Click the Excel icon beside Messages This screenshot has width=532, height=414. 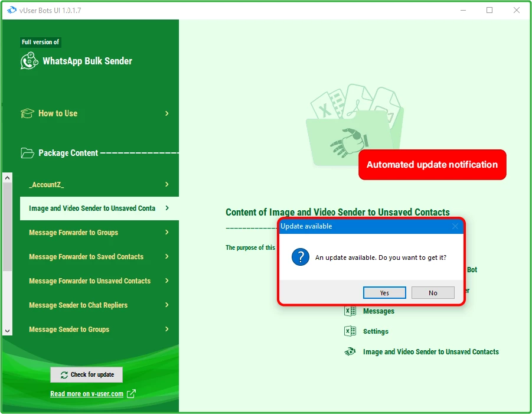click(x=350, y=311)
